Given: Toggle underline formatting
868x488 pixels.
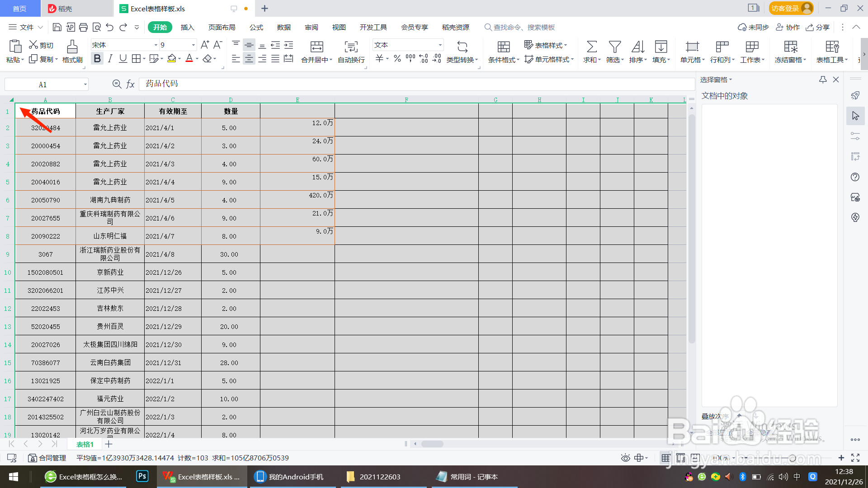Looking at the screenshot, I should click(x=123, y=59).
